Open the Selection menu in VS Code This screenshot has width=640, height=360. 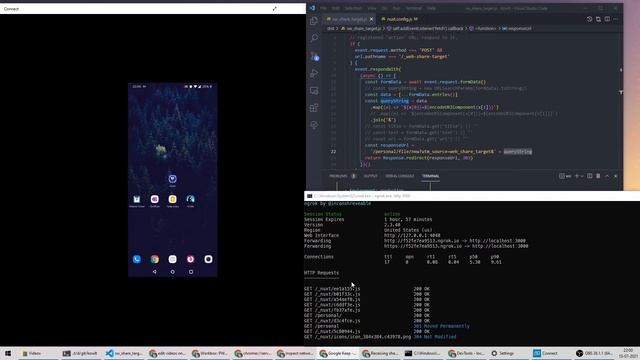coord(353,8)
